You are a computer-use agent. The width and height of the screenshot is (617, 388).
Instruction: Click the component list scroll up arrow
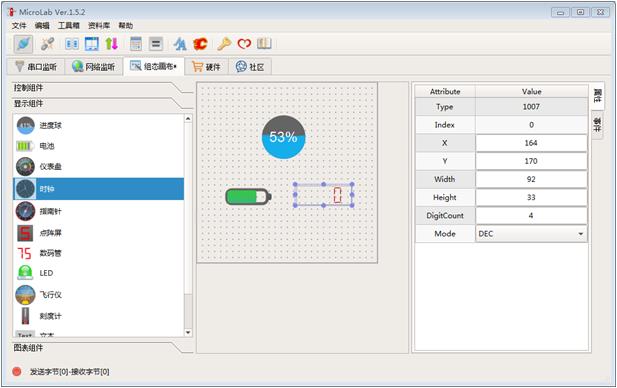point(188,119)
